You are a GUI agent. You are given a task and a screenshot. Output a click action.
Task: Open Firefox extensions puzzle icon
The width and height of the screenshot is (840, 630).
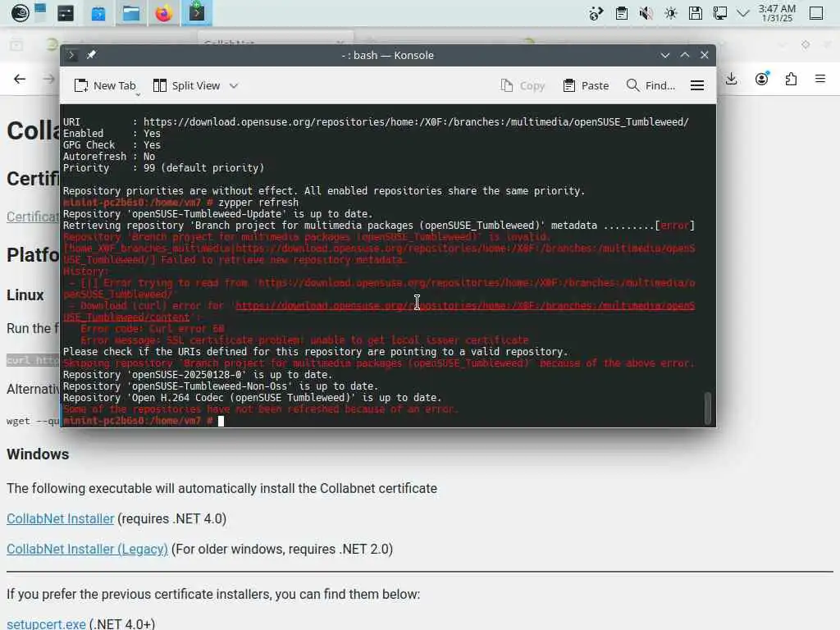(x=791, y=80)
